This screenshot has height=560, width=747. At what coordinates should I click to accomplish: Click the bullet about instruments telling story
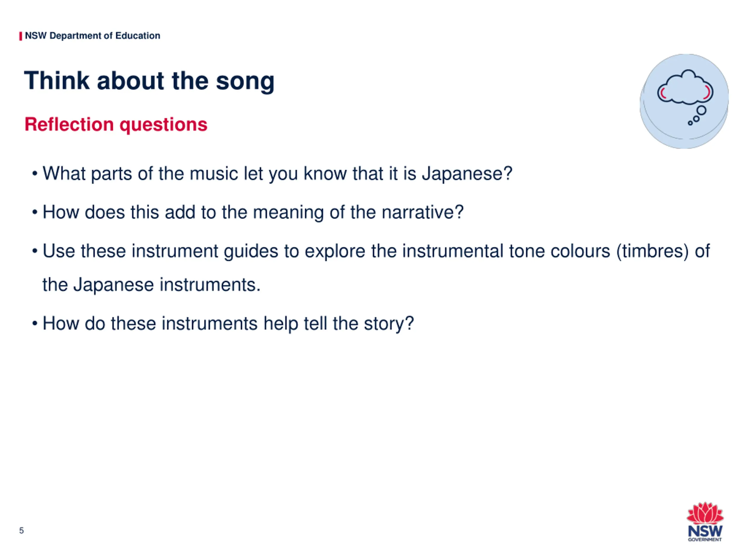click(223, 323)
